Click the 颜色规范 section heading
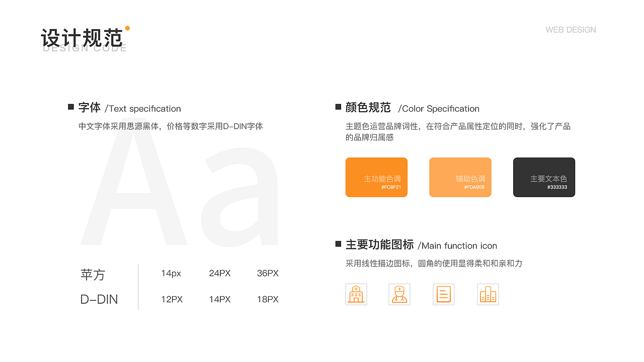The width and height of the screenshot is (644, 362). tap(368, 108)
